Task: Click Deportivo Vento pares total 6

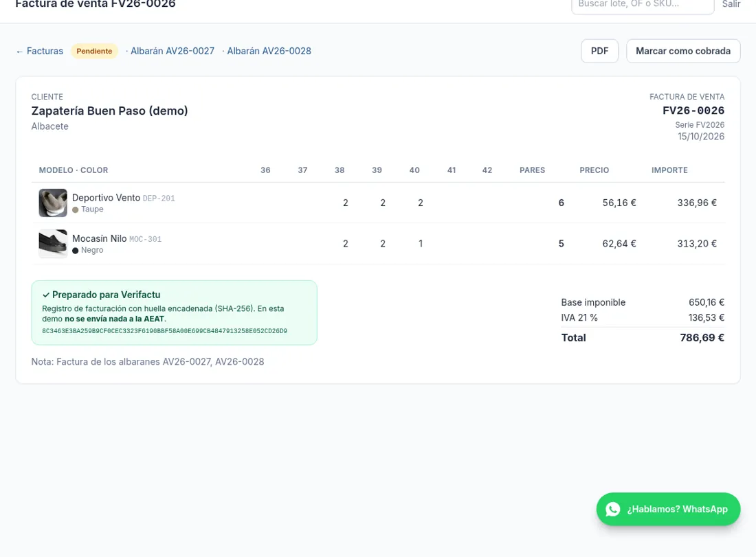Action: (x=562, y=203)
